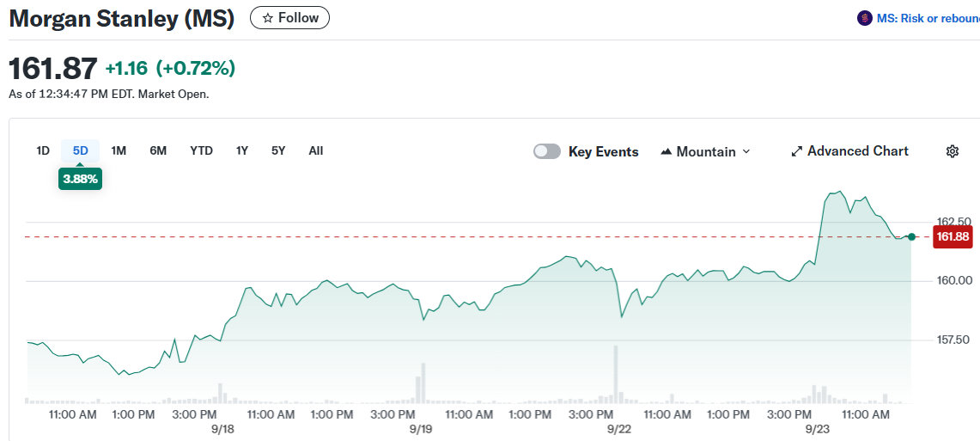The image size is (980, 441).
Task: Click the 157.50 axis label
Action: 953,340
